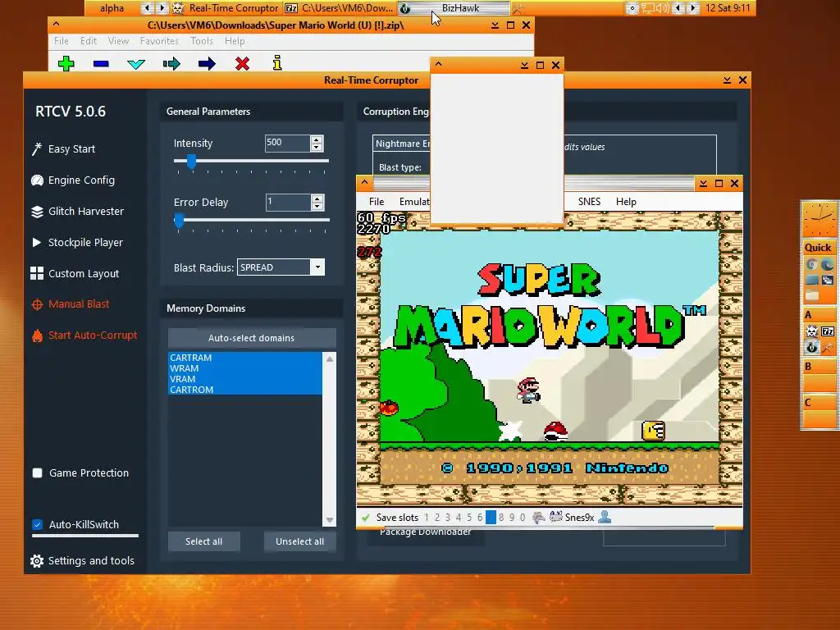Open Favorites menu in 7-Zip window
This screenshot has width=840, height=630.
159,41
